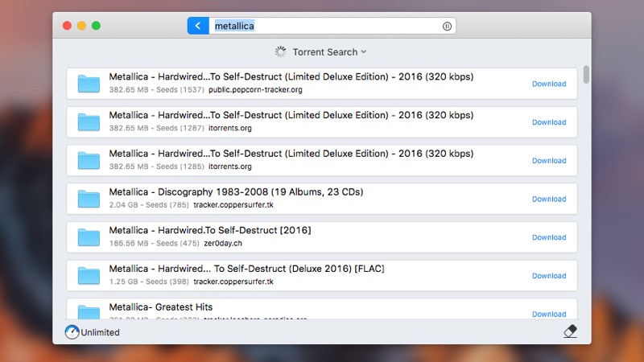This screenshot has height=362, width=644.
Task: Click the zer0day.ch source text
Action: point(223,243)
